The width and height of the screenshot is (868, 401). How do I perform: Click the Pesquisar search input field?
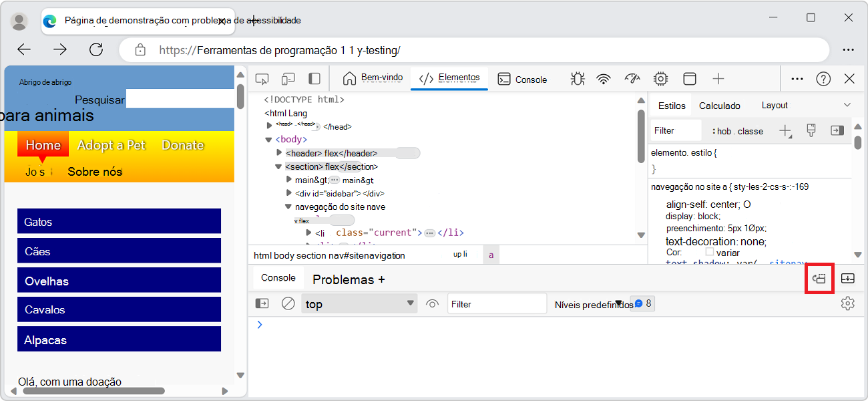point(180,99)
